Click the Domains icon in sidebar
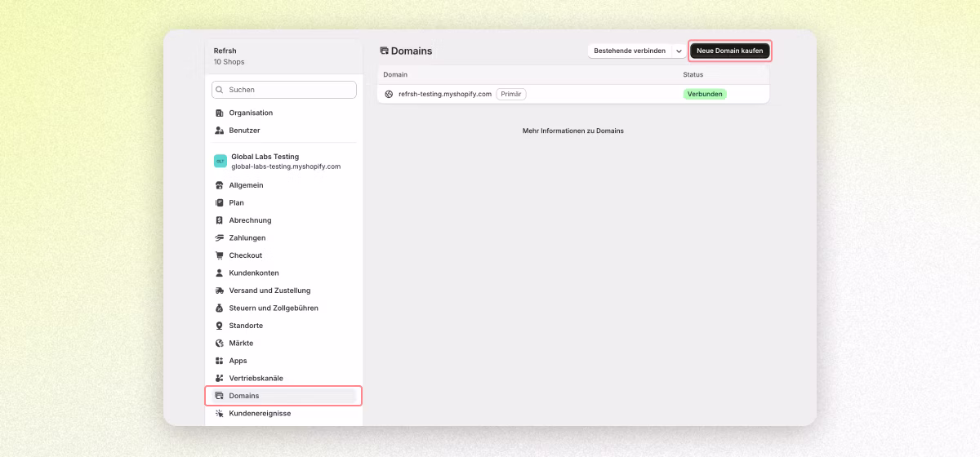 pyautogui.click(x=219, y=396)
